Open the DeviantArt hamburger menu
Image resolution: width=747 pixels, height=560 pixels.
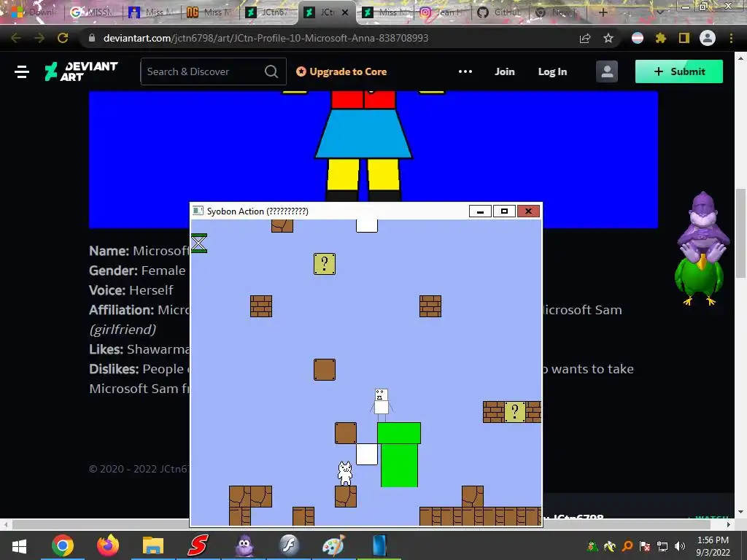[22, 72]
